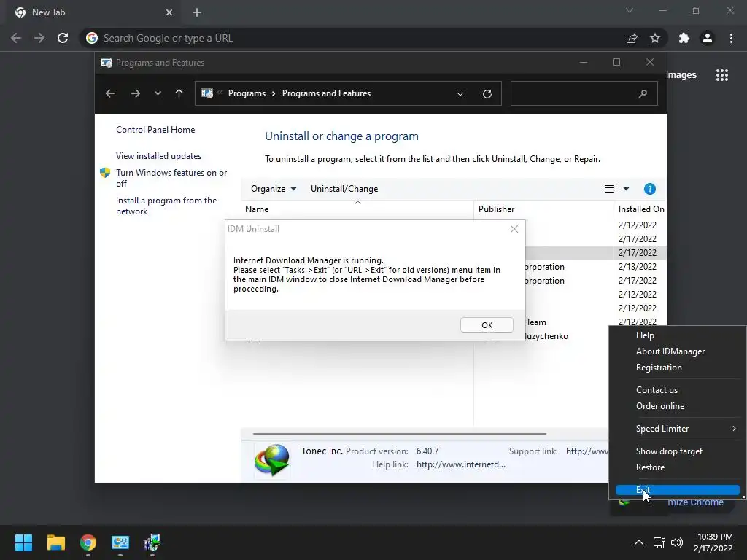Viewport: 747px width, 560px height.
Task: Click OK in the IDM Uninstall dialog
Action: click(487, 324)
